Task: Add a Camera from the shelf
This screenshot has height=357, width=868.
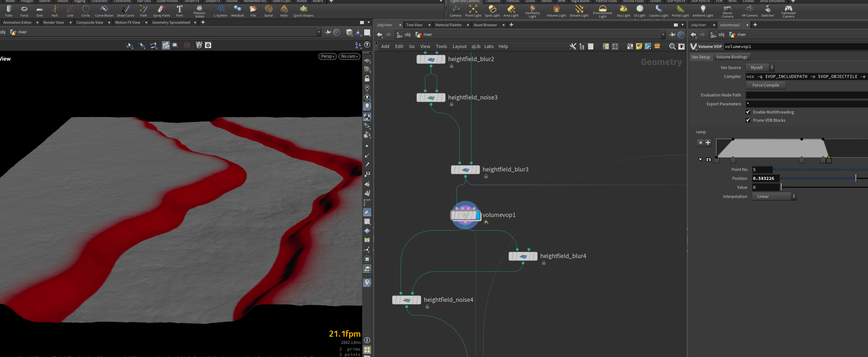Action: click(x=455, y=11)
